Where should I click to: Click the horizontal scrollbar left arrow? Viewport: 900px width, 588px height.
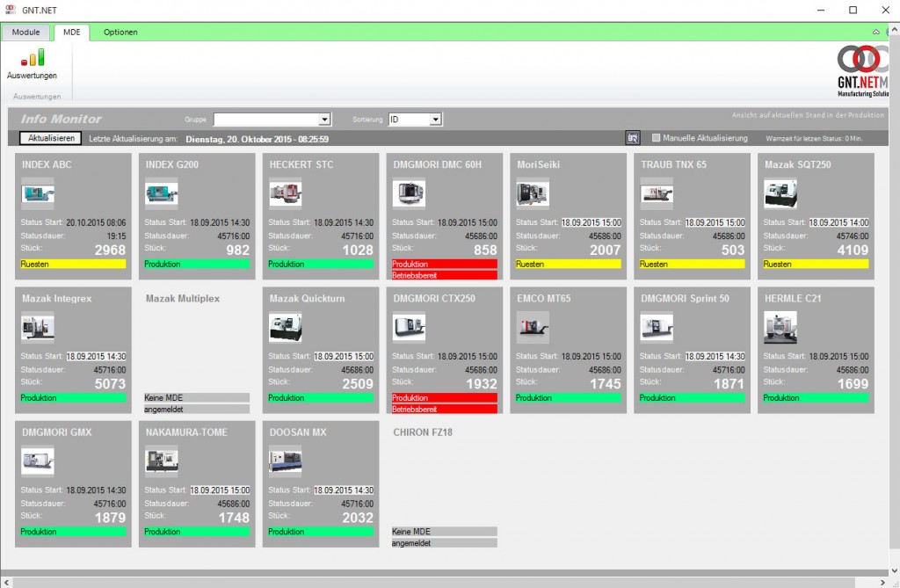[x=6, y=582]
